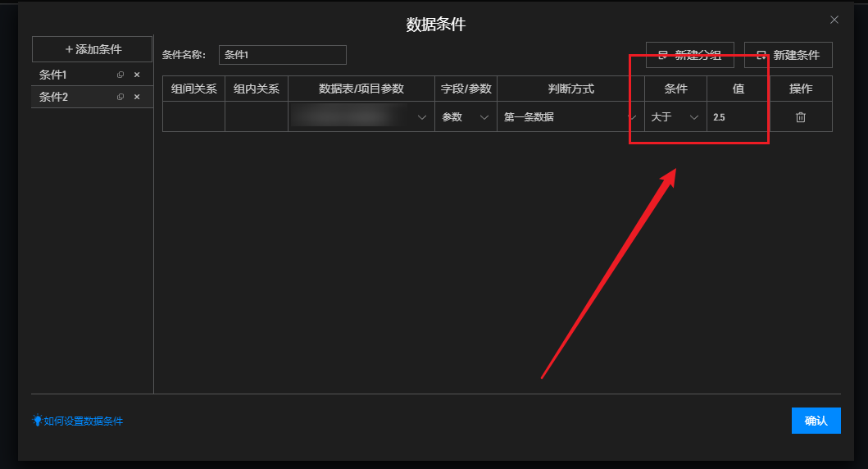
Task: Confirm with the blue 确认 button
Action: tap(816, 421)
